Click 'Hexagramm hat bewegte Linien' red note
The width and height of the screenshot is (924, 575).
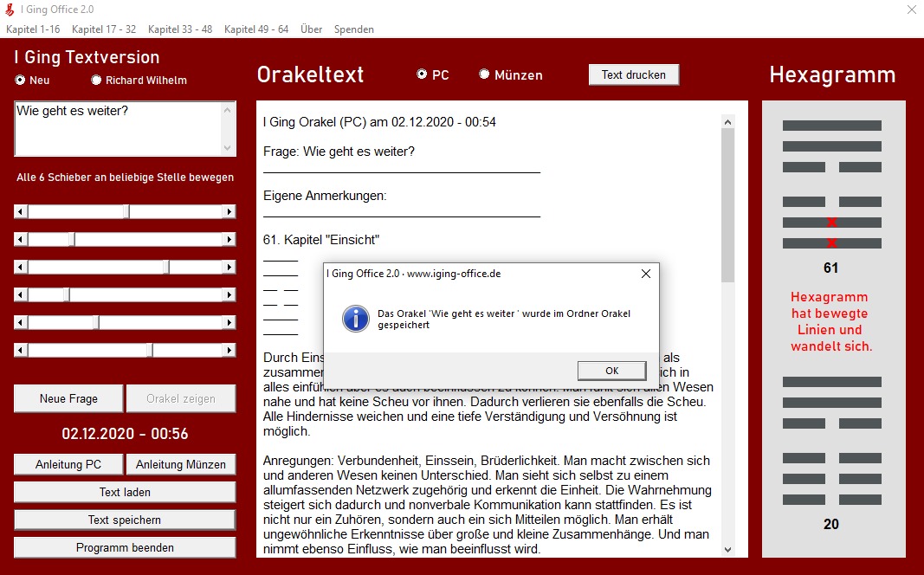pos(830,321)
